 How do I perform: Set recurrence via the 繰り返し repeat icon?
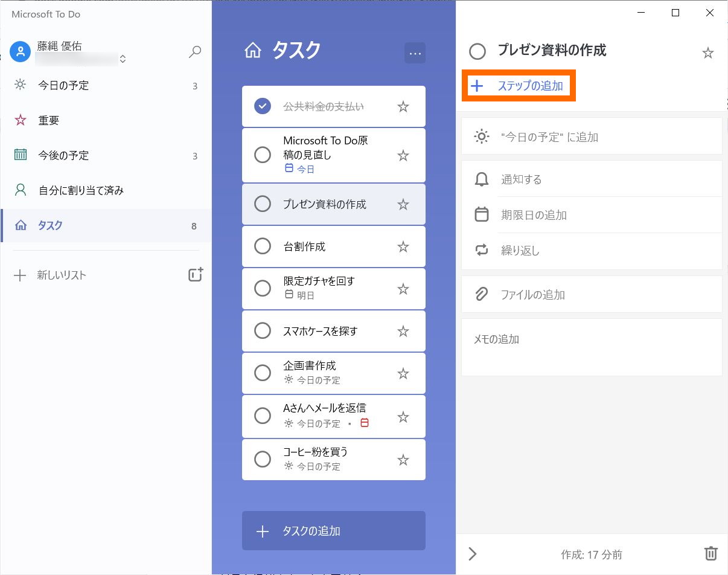coord(481,251)
